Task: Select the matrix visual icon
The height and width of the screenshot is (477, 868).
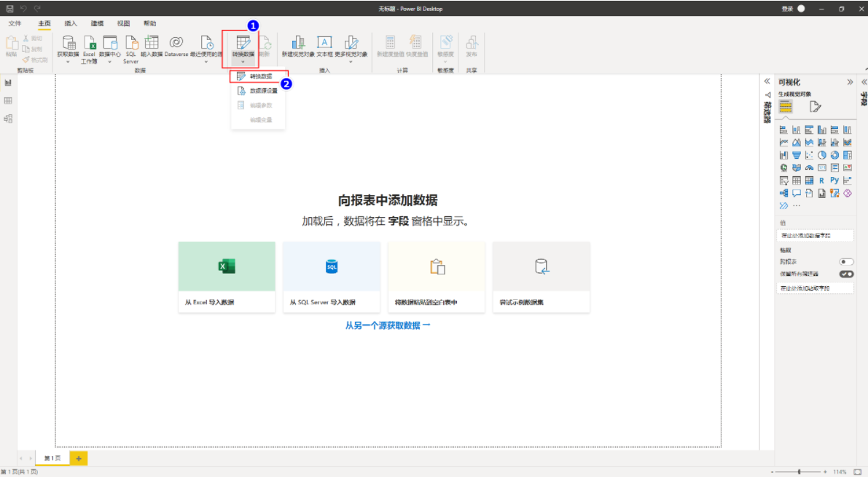Action: point(809,181)
